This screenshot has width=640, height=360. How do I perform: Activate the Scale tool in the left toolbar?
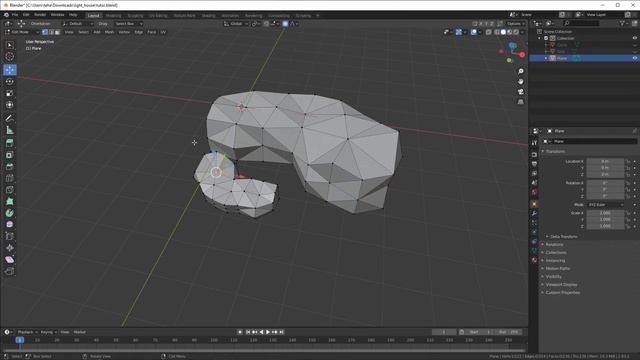[10, 93]
